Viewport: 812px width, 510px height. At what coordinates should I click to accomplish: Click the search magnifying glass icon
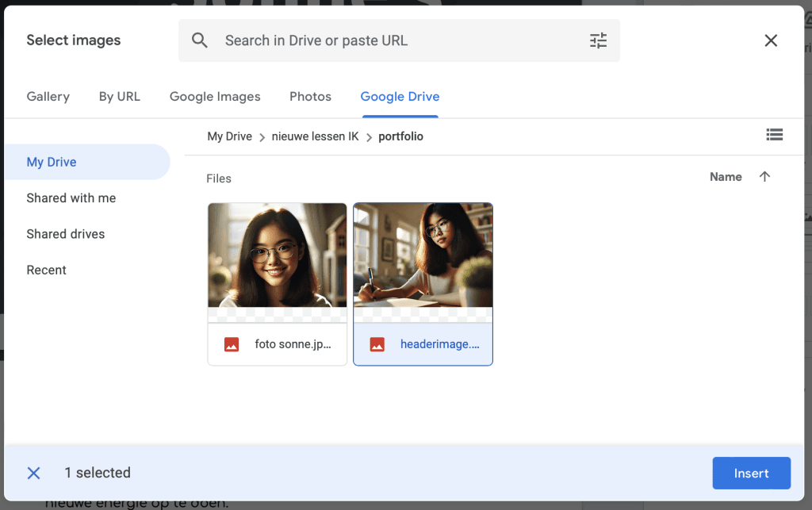pyautogui.click(x=200, y=40)
